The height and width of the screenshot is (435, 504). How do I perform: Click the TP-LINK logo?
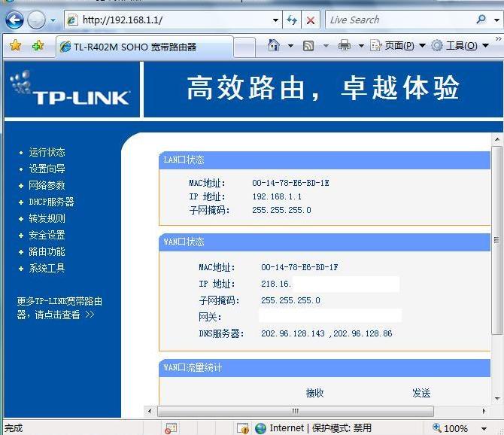(71, 88)
